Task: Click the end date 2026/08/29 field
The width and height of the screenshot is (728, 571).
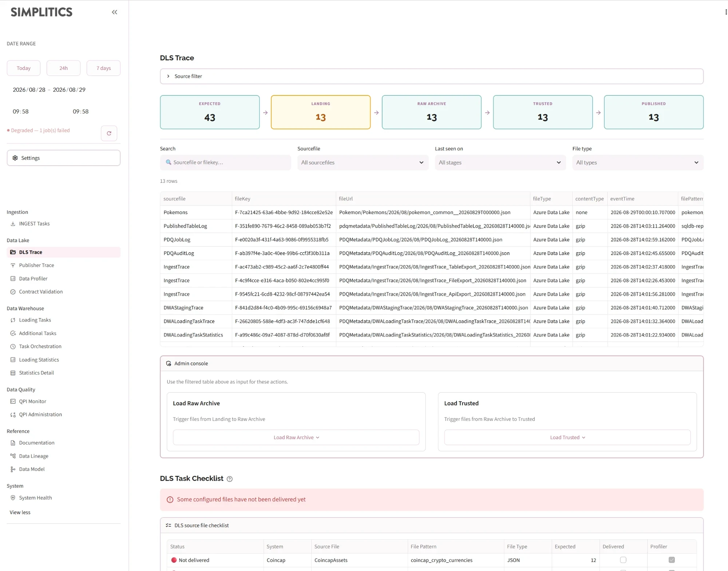Action: click(69, 90)
